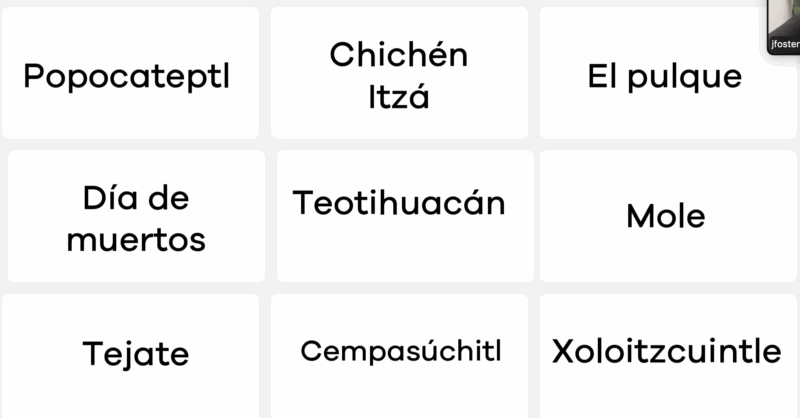Image resolution: width=800 pixels, height=418 pixels.
Task: Click the Día de muertos text
Action: pyautogui.click(x=136, y=219)
